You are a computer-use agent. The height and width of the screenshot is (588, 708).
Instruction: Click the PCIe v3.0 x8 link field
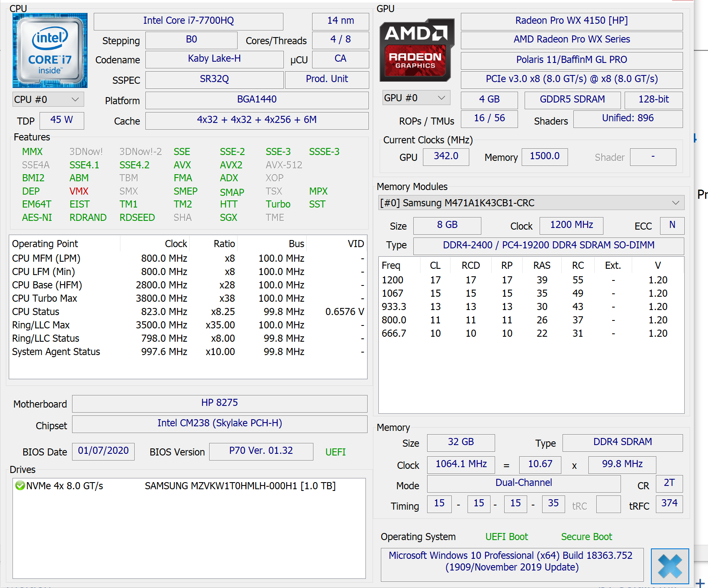pos(571,79)
